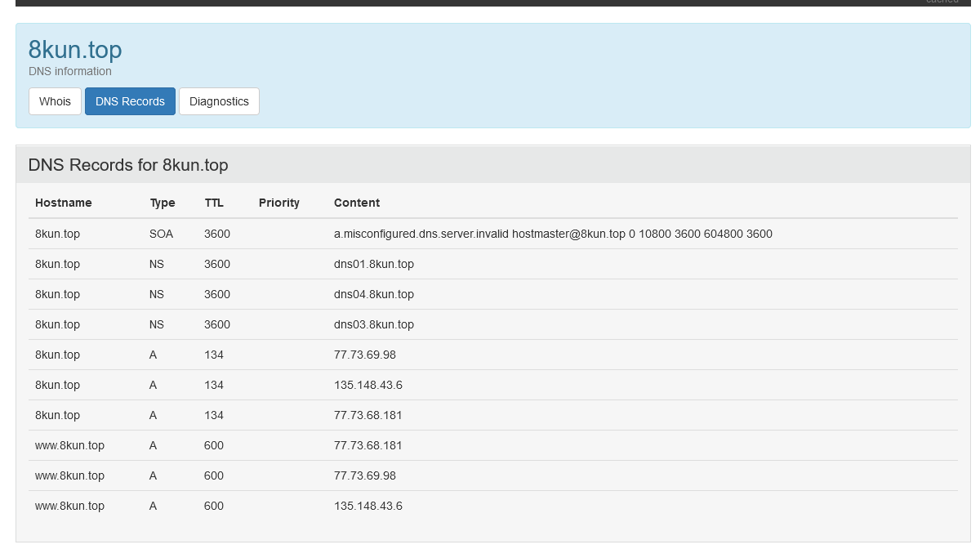The height and width of the screenshot is (549, 980).
Task: Click the Priority column header
Action: (279, 203)
